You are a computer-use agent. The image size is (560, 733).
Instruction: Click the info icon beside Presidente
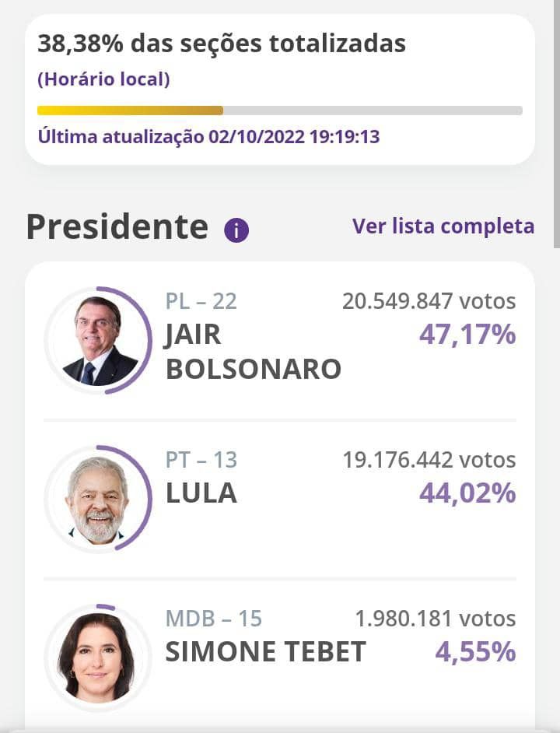[x=236, y=230]
